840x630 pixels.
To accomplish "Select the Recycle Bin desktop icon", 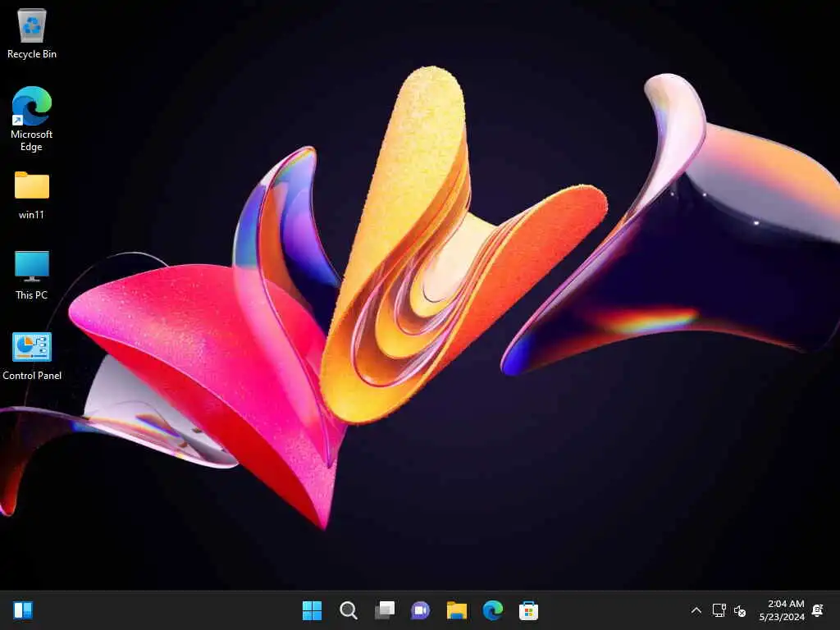I will pyautogui.click(x=32, y=34).
